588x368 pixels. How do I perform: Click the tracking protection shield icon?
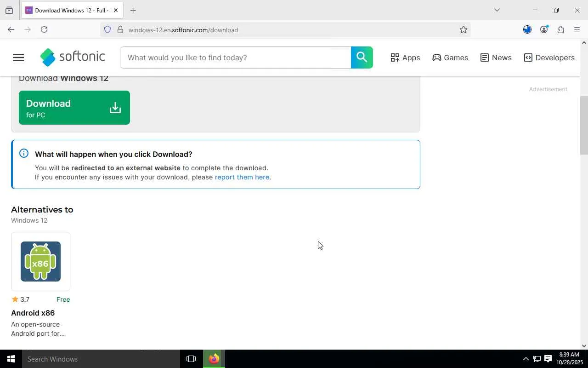click(107, 29)
